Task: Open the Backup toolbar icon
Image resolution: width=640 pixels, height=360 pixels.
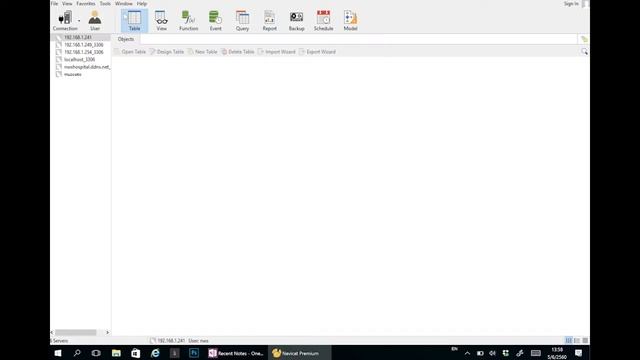Action: point(297,21)
